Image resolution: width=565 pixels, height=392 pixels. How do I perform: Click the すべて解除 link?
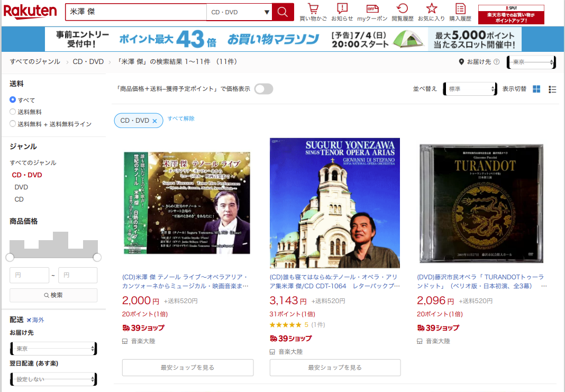click(181, 118)
